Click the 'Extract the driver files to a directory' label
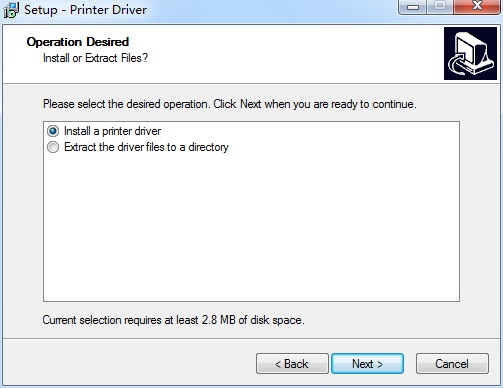The width and height of the screenshot is (503, 388). pyautogui.click(x=146, y=147)
